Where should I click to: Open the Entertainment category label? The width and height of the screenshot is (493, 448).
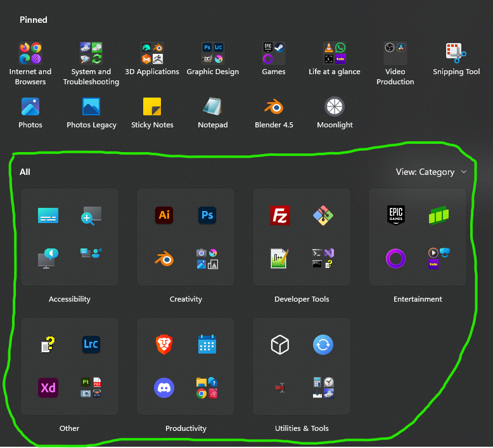click(418, 299)
